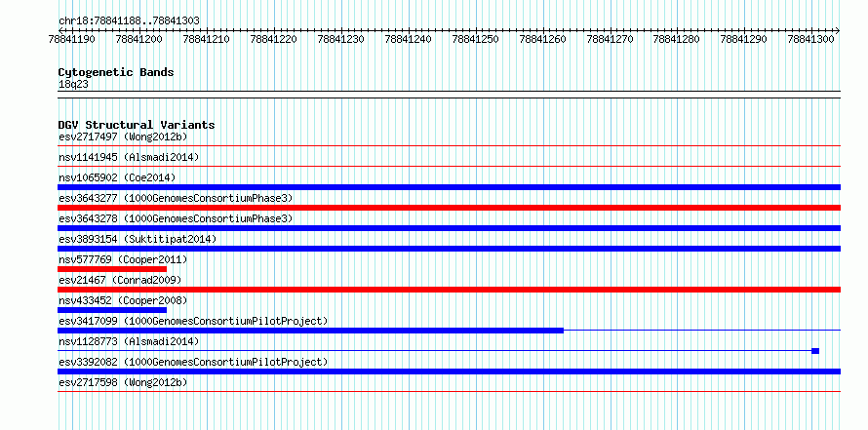Click the esv2717497 (Wong2012b) variant label
The image size is (868, 430).
[123, 137]
